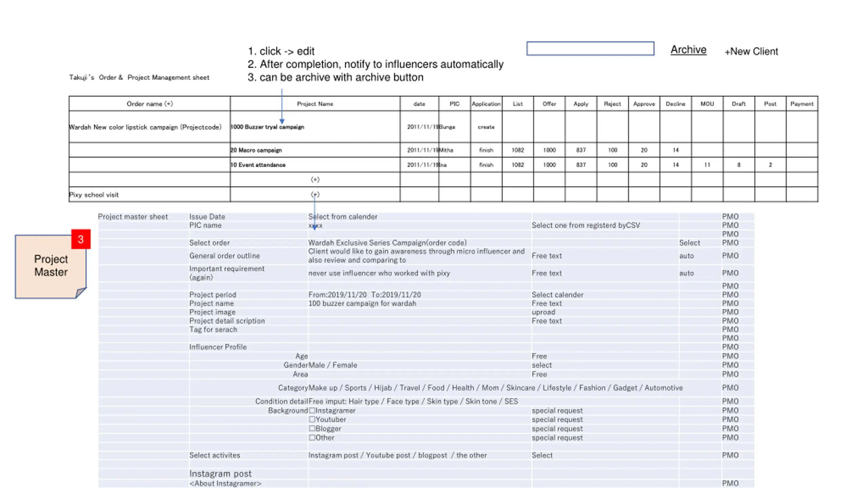
Task: Click Select from calender for Issue Date
Action: tap(342, 217)
